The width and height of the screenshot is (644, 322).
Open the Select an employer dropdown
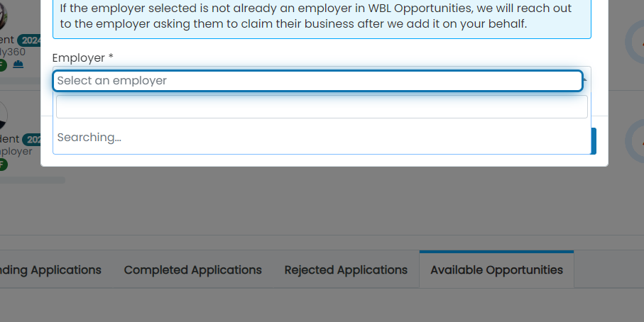(x=317, y=81)
